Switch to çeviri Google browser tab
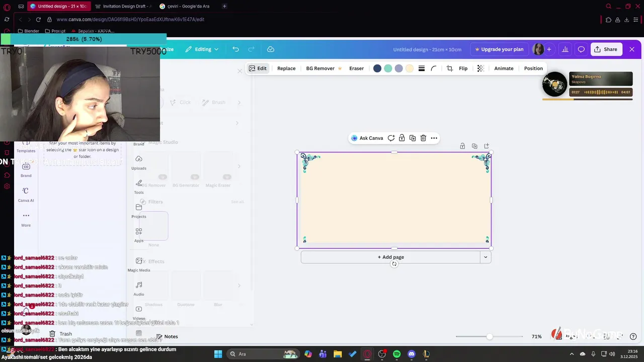Screen dimensions: 644x362 (x=184, y=6)
